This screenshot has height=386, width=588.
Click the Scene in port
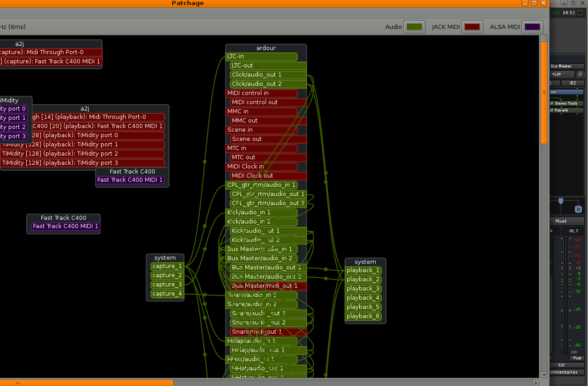coord(261,130)
